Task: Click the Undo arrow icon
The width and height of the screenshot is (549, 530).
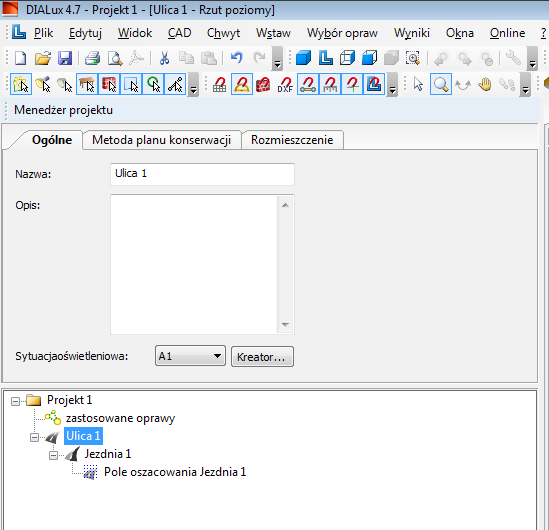Action: [237, 58]
